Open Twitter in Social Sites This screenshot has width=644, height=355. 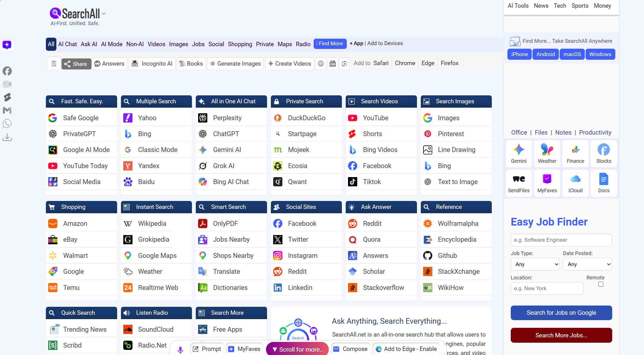click(x=306, y=239)
